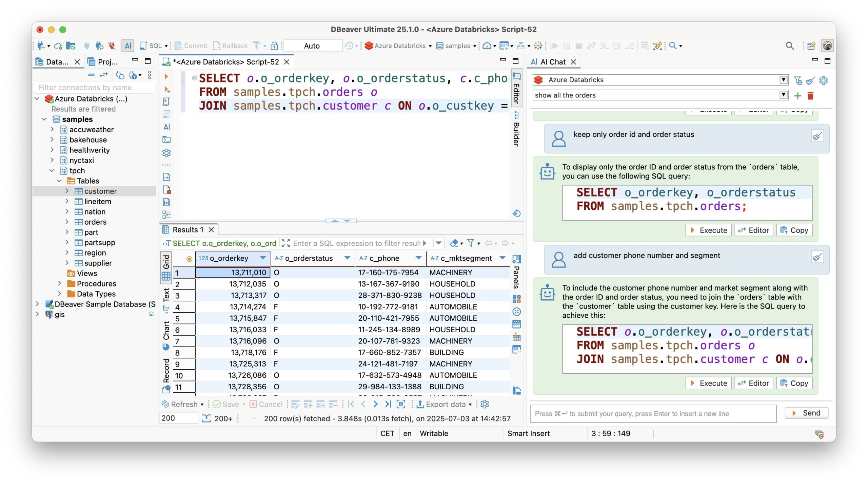
Task: Expand the orders table node
Action: pos(67,222)
